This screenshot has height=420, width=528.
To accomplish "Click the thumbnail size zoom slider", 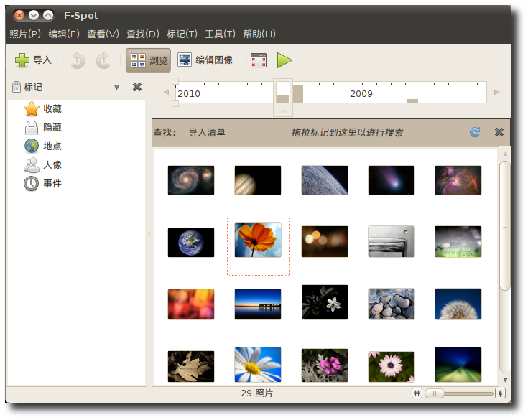I will 435,393.
